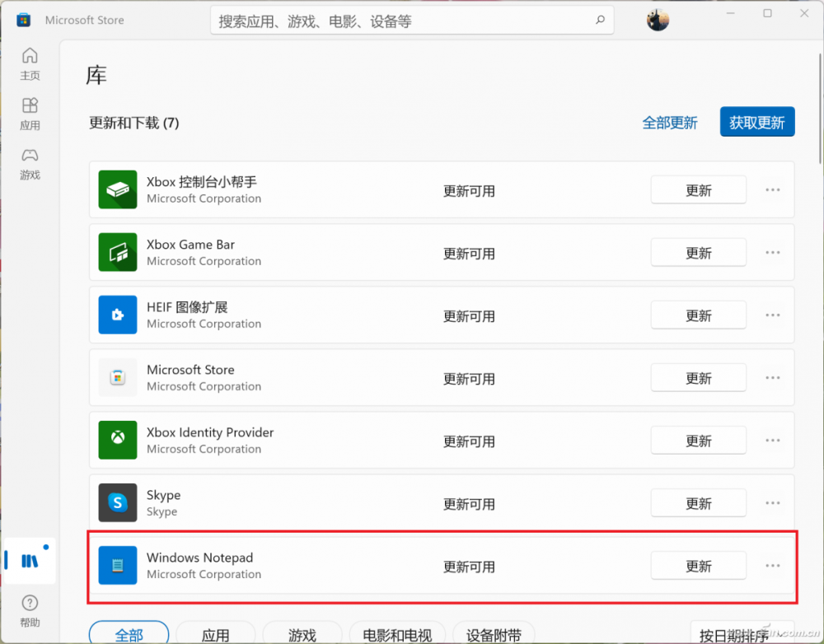Image resolution: width=824 pixels, height=644 pixels.
Task: Open the Games (游戏) sidebar section
Action: tap(30, 163)
